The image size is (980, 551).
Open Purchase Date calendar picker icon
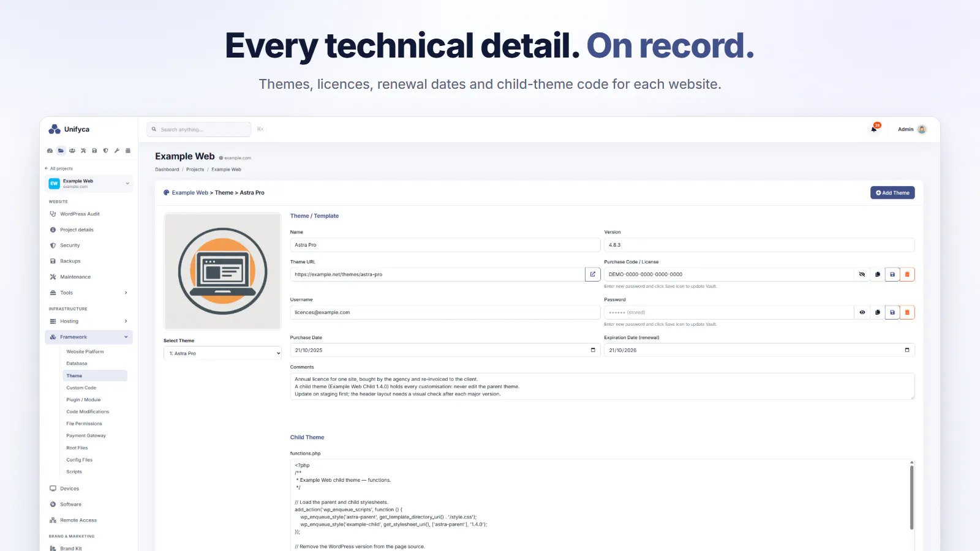pos(593,350)
